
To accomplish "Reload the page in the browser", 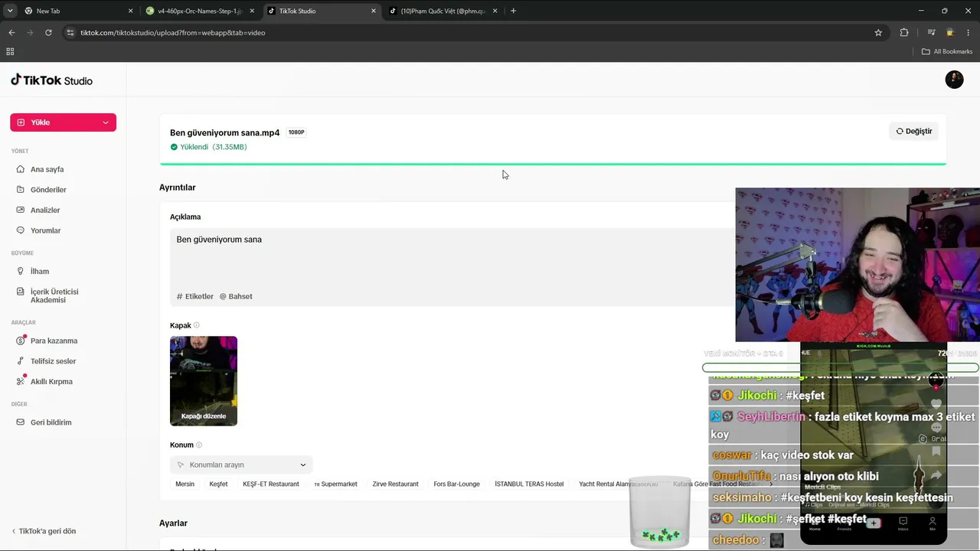I will 48,33.
